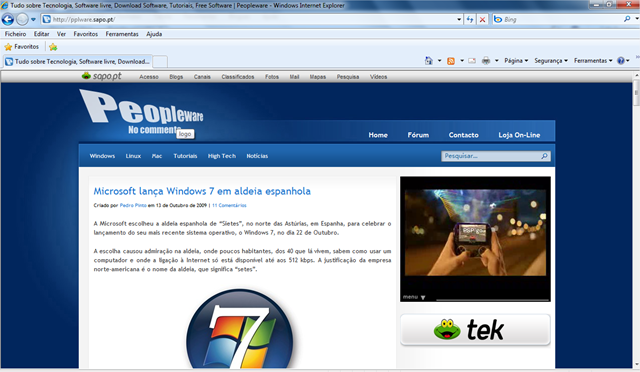
Task: Expand the Home icon dropdown arrow
Action: click(440, 60)
